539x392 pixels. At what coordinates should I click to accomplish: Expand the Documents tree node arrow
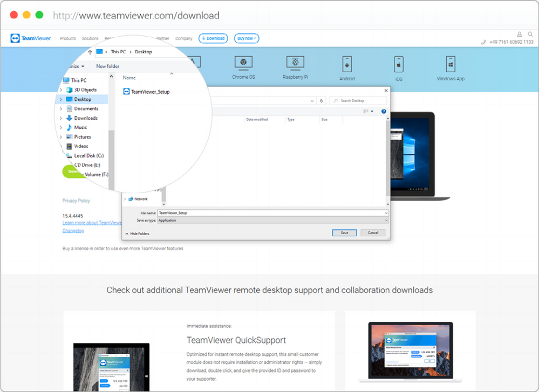click(61, 108)
